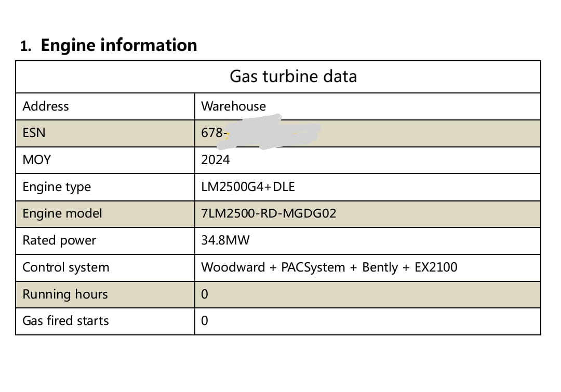Click the "Engine information" section heading

click(118, 45)
